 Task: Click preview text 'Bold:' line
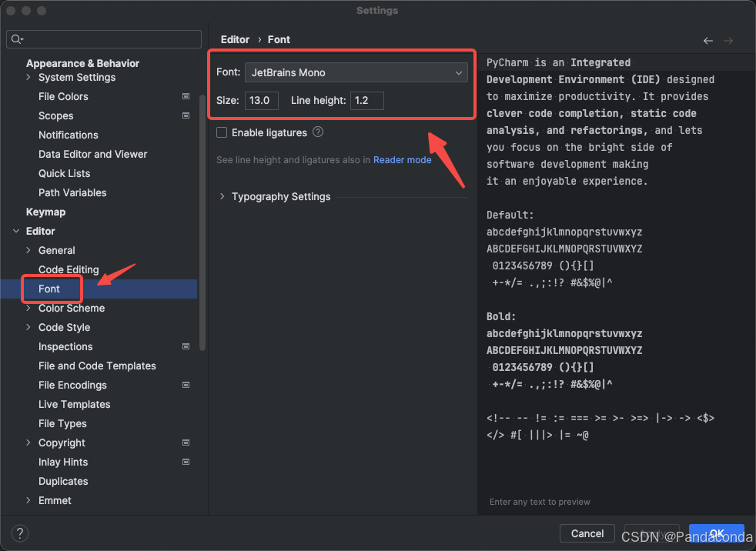(501, 317)
